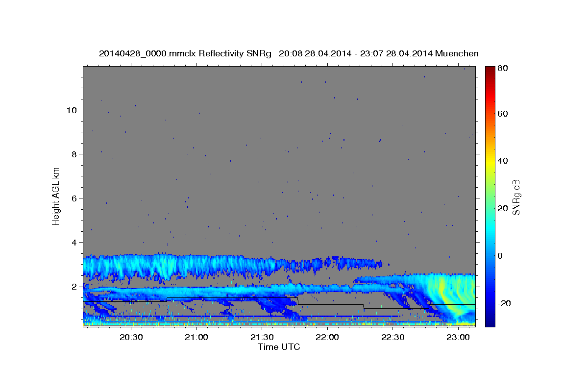Click the colorbar value 80
This screenshot has width=588, height=392.
click(503, 69)
